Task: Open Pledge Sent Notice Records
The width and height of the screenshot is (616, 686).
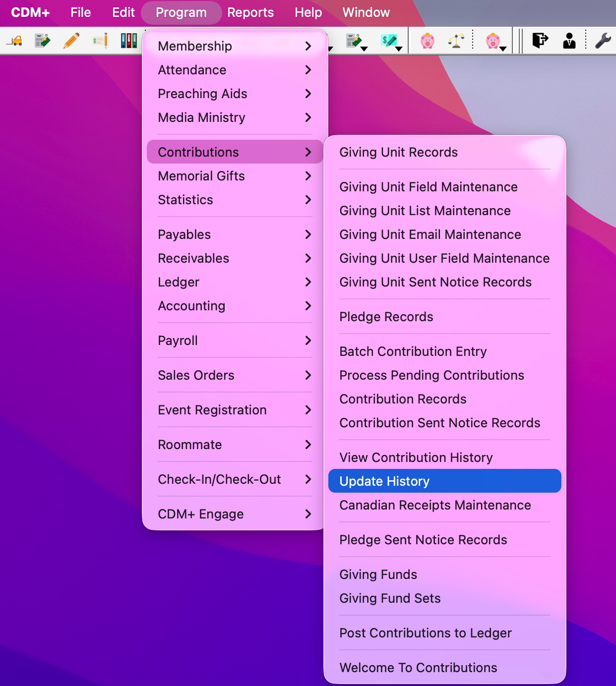Action: [445, 540]
